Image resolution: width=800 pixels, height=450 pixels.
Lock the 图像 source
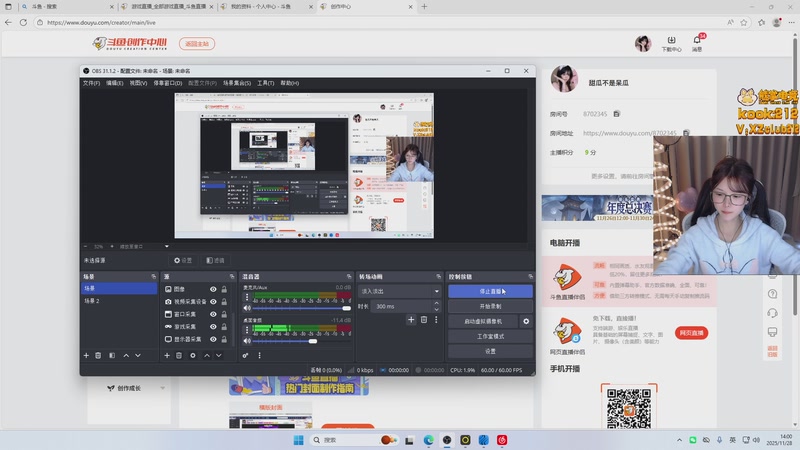tap(224, 289)
